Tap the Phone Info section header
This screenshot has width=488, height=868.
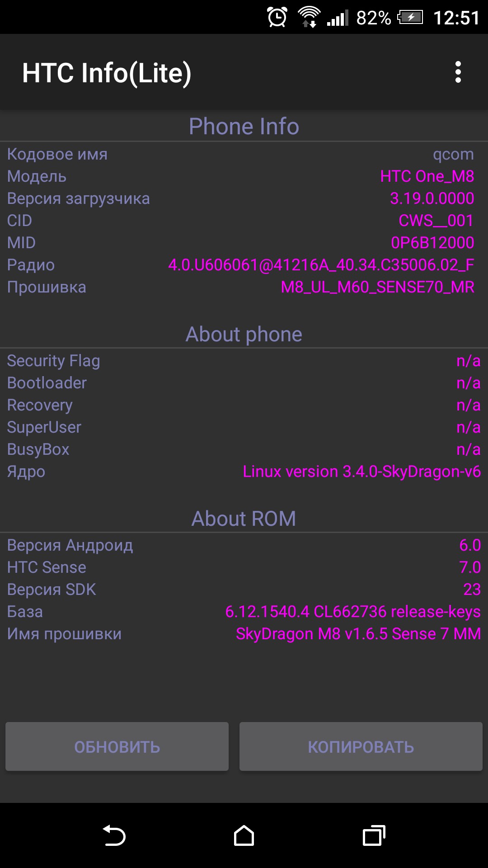tap(244, 126)
